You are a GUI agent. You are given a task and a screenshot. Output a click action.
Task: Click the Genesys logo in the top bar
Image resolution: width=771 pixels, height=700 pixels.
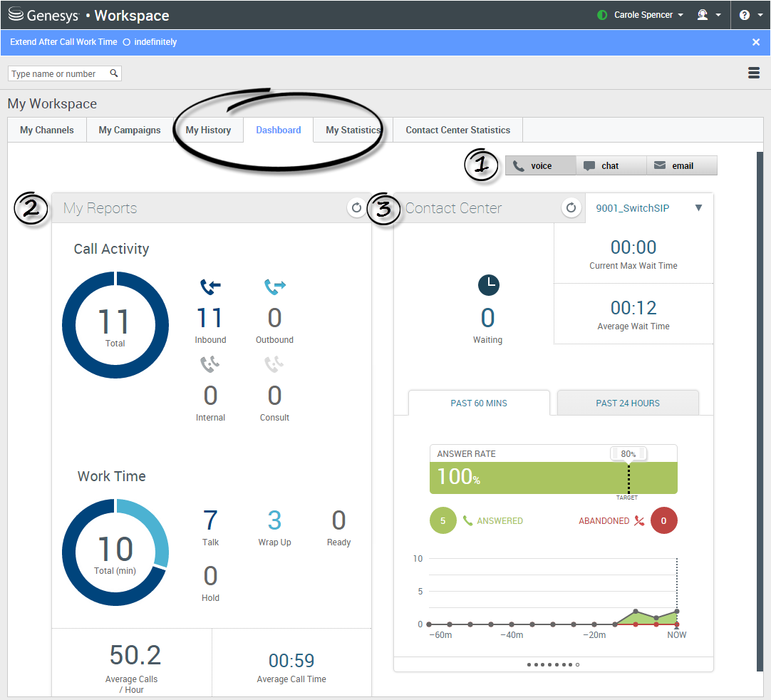[x=15, y=14]
